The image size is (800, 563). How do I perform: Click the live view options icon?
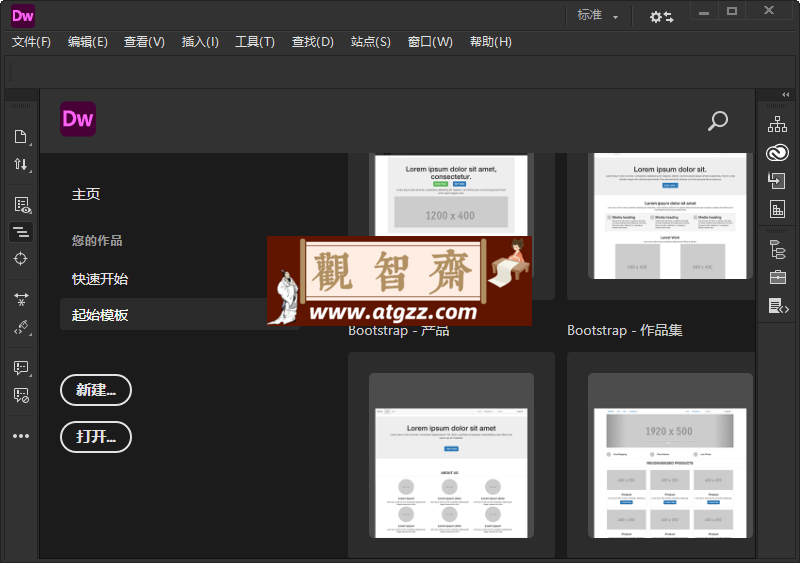22,205
